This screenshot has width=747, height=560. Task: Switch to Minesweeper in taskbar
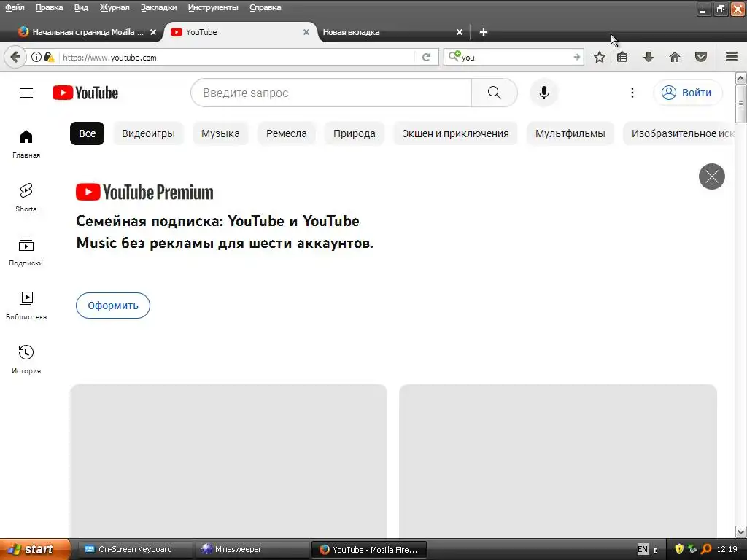pos(251,550)
